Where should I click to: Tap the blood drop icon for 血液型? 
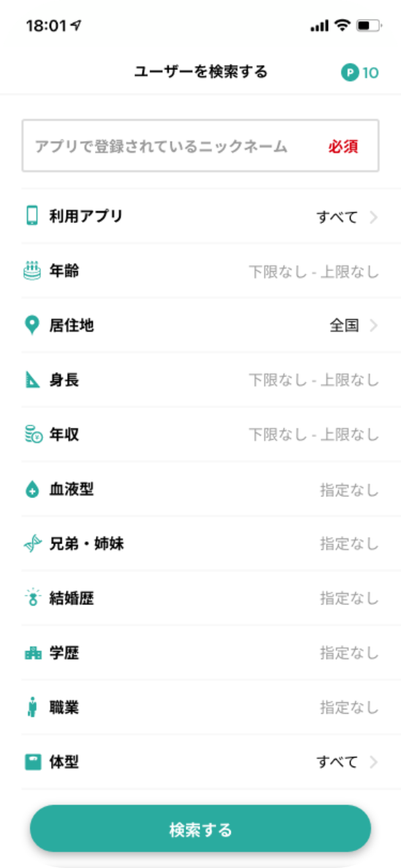33,490
